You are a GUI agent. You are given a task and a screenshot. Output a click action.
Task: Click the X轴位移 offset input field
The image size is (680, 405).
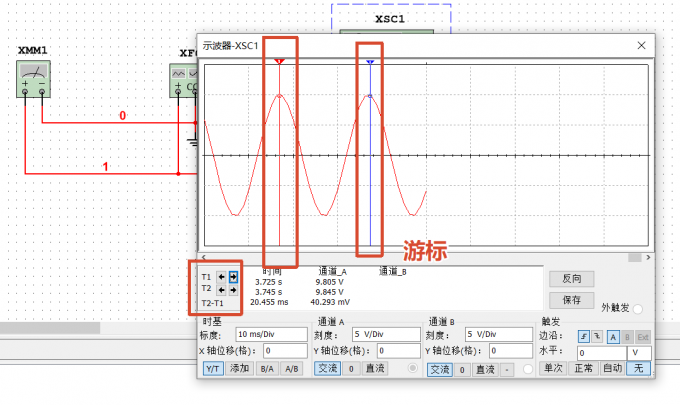[285, 351]
